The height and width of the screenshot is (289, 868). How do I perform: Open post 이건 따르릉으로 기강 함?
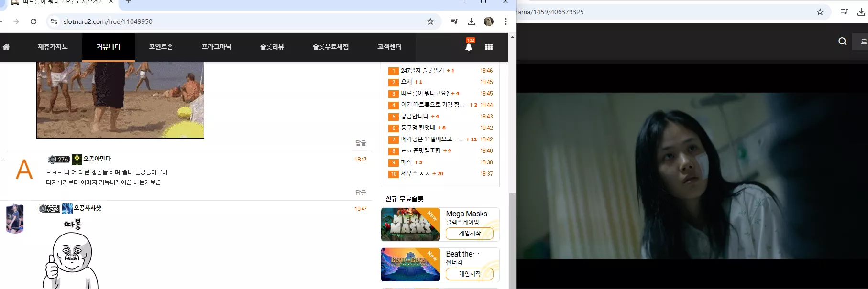[x=433, y=105]
